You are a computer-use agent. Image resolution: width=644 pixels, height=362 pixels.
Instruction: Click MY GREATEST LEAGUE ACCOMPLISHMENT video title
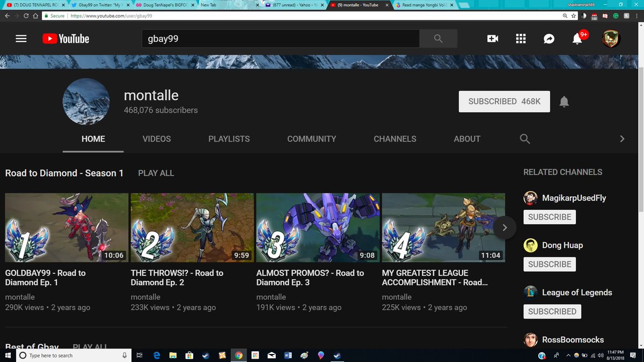point(435,278)
